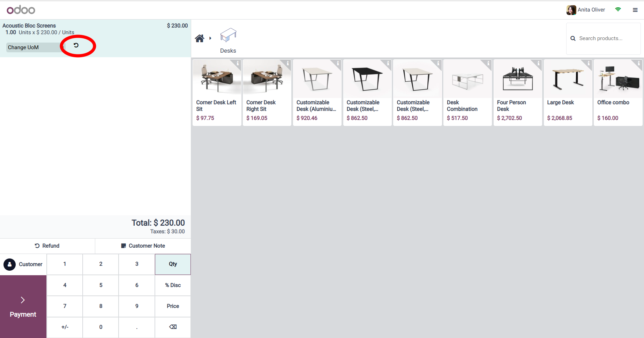This screenshot has height=338, width=644.
Task: Switch numpad to % Disc mode
Action: [x=173, y=285]
